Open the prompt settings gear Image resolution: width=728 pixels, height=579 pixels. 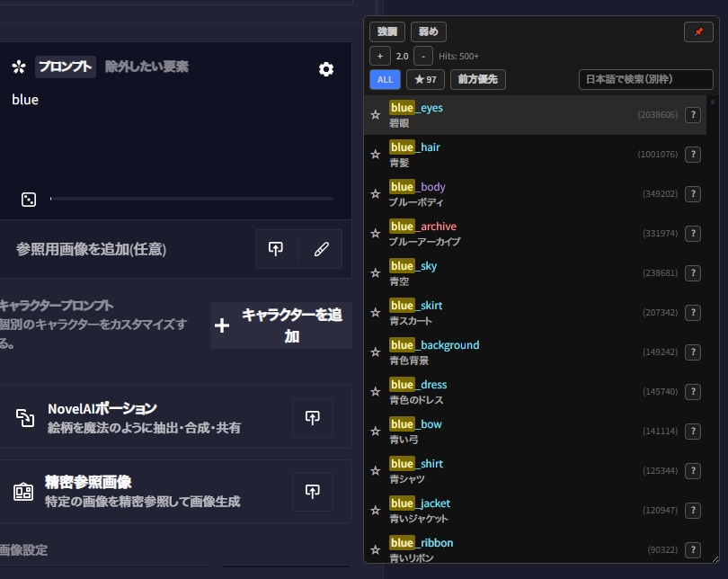coord(326,69)
